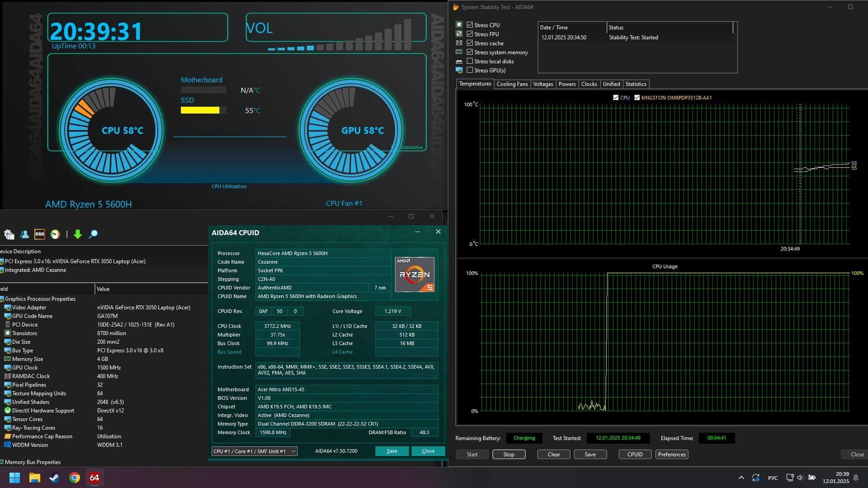
Task: Click the PYC language indicator
Action: pyautogui.click(x=773, y=478)
